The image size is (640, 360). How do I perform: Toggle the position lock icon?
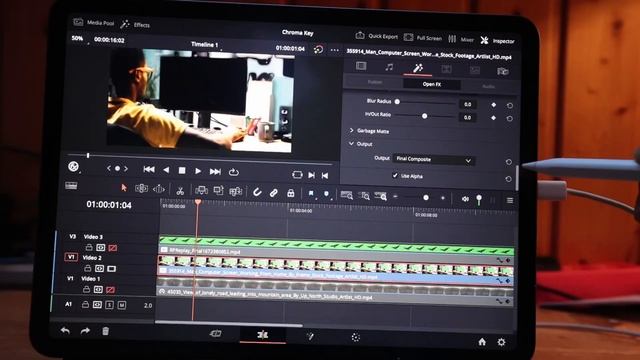[x=291, y=193]
